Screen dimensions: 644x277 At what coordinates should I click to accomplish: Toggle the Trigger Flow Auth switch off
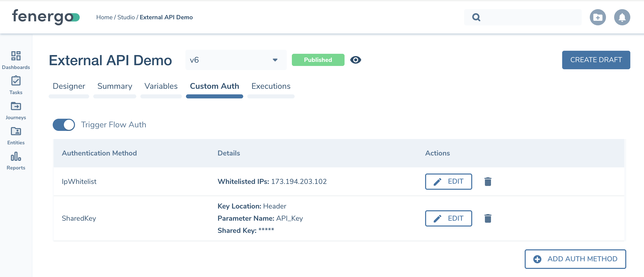point(64,125)
